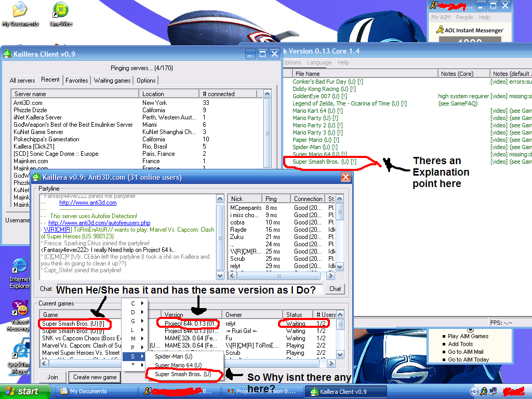Expand the M submenu in the game list menu

[x=134, y=339]
